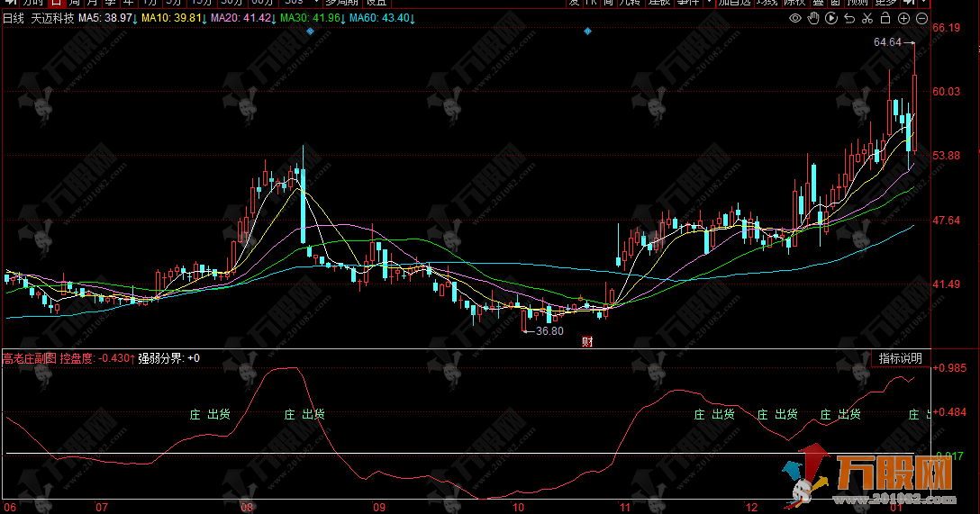Click the 高老庄副图 indicator name label
980x514 pixels.
point(30,358)
